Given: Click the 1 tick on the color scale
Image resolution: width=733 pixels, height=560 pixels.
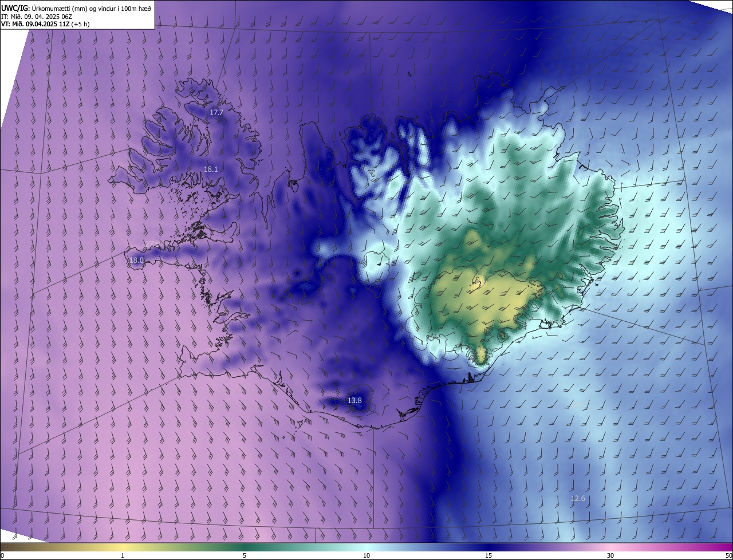Looking at the screenshot, I should click(x=123, y=555).
